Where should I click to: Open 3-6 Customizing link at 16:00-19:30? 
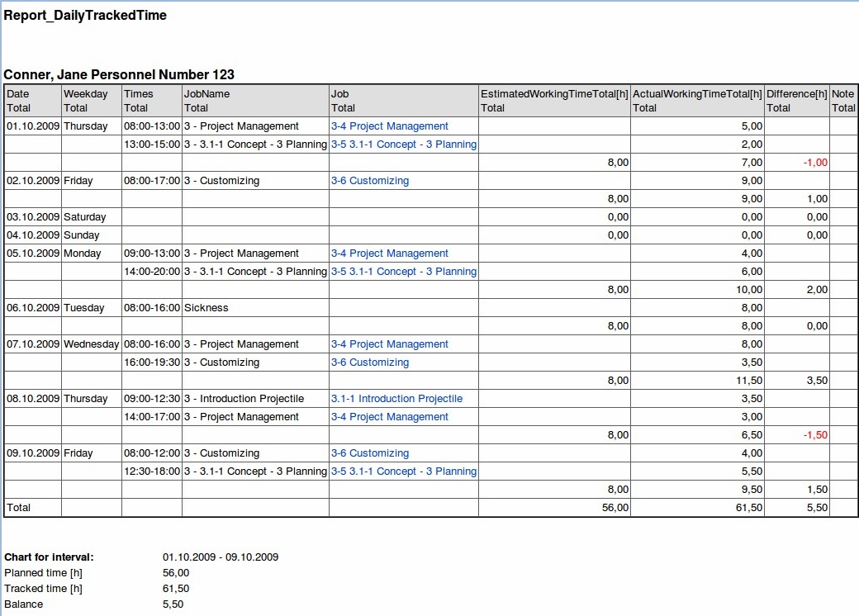coord(369,362)
